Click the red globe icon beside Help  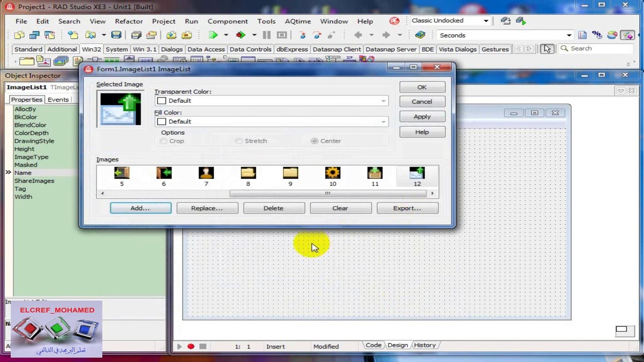click(x=394, y=21)
